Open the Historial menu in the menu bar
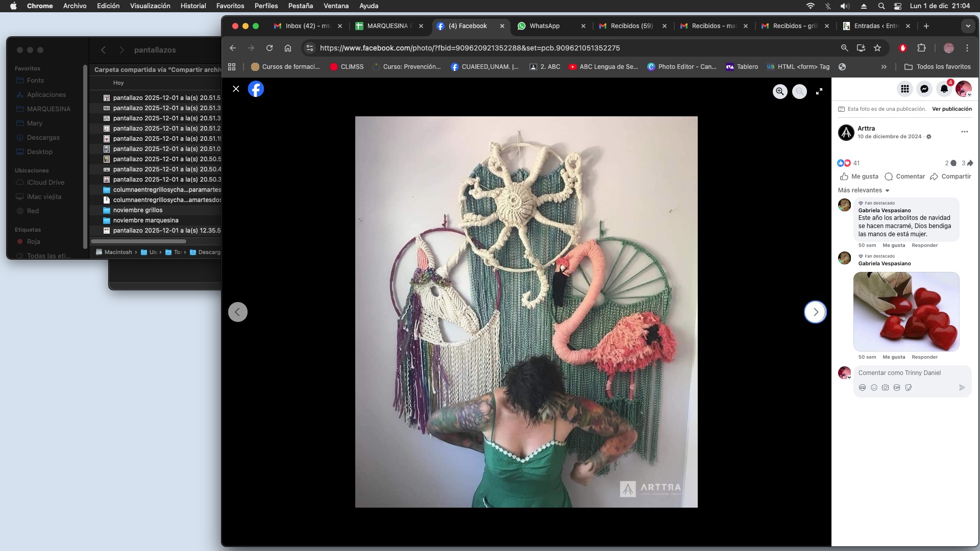 coord(193,6)
